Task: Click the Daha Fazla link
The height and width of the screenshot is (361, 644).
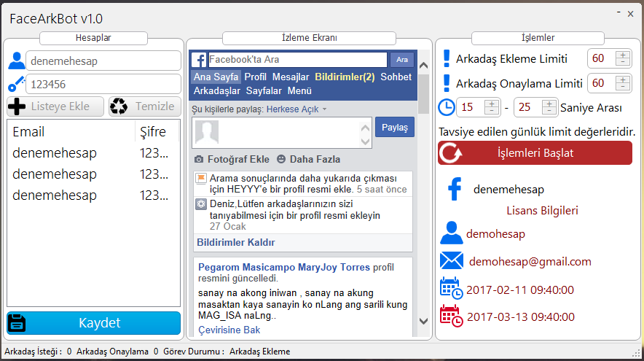Action: pyautogui.click(x=315, y=159)
